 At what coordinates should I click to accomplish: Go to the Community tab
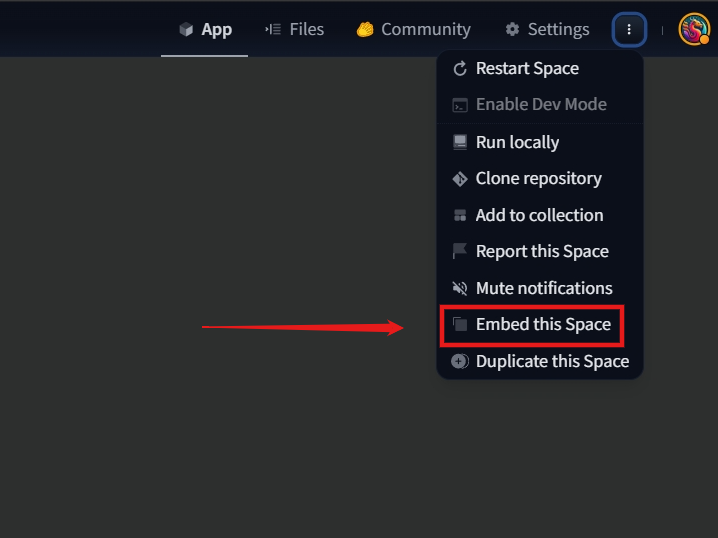click(413, 30)
